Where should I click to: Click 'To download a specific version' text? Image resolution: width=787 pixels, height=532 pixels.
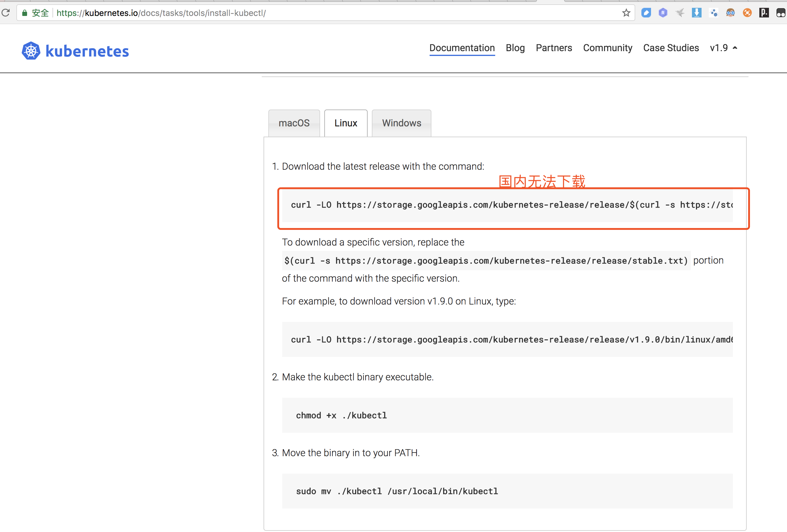click(373, 242)
